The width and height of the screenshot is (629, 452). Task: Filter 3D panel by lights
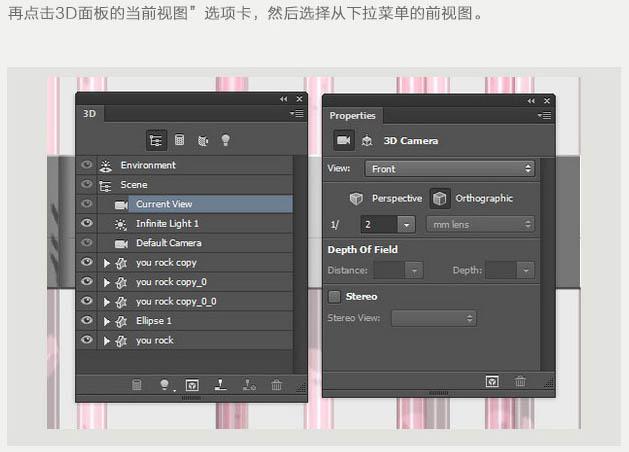click(226, 140)
